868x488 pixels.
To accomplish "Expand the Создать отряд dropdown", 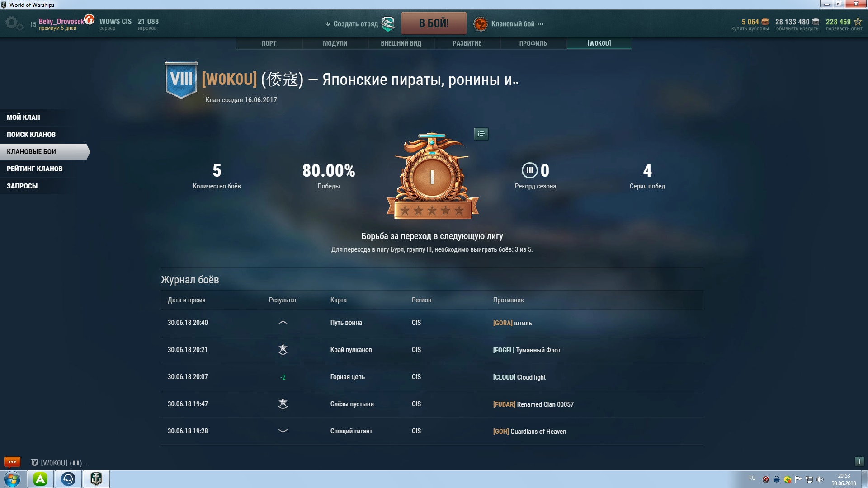I will (x=351, y=24).
